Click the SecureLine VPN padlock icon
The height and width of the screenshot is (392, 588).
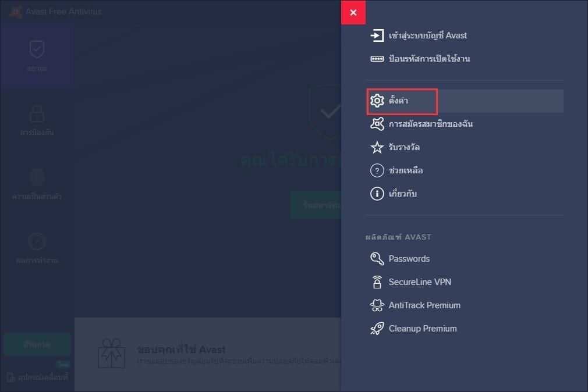377,282
